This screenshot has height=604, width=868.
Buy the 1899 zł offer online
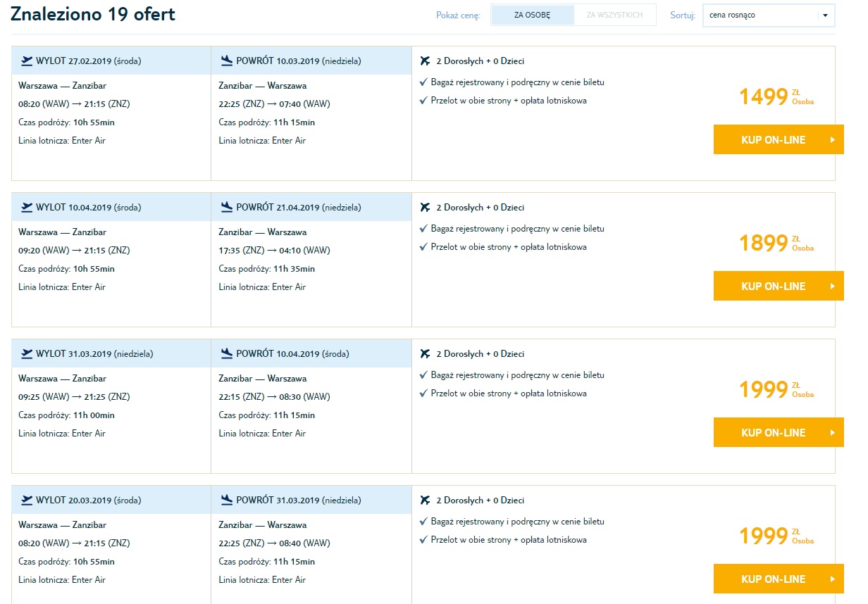tap(779, 286)
